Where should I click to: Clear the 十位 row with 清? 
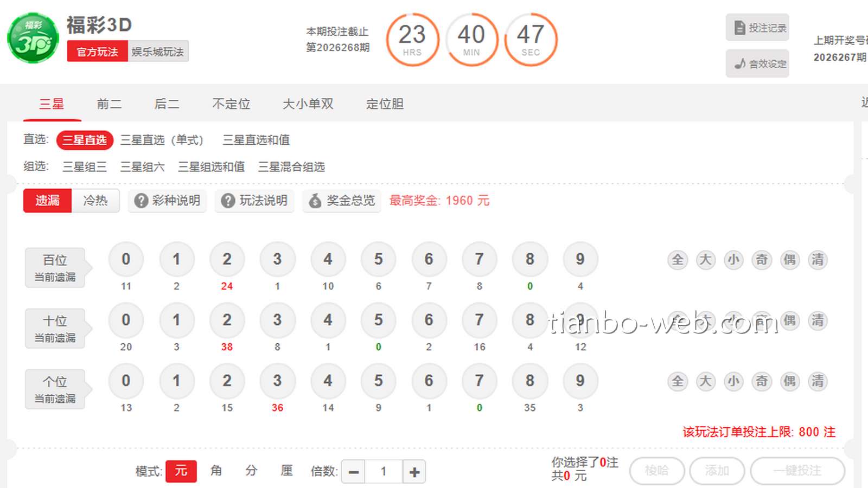[x=818, y=320]
